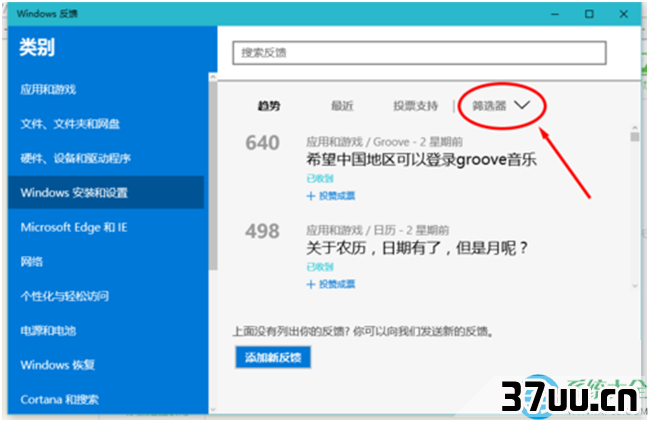Viewport: 650px width, 422px height.
Task: Maximize the Windows 反馈 window
Action: (589, 14)
